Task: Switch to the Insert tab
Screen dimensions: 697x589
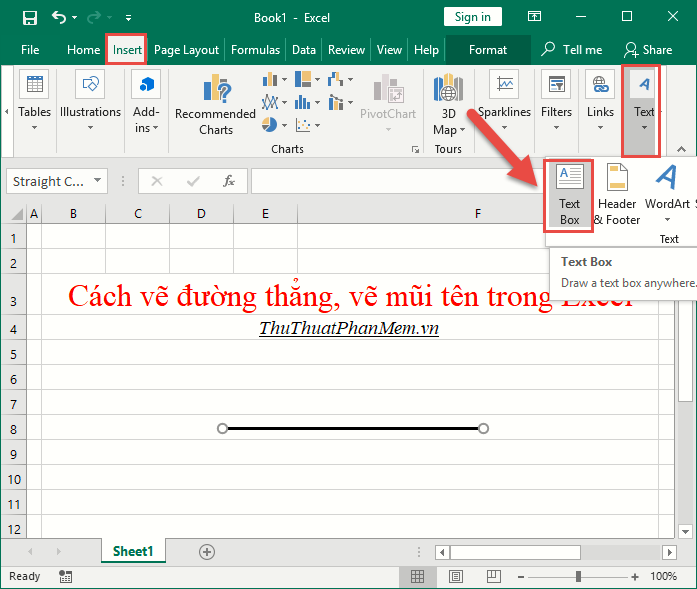Action: tap(127, 50)
